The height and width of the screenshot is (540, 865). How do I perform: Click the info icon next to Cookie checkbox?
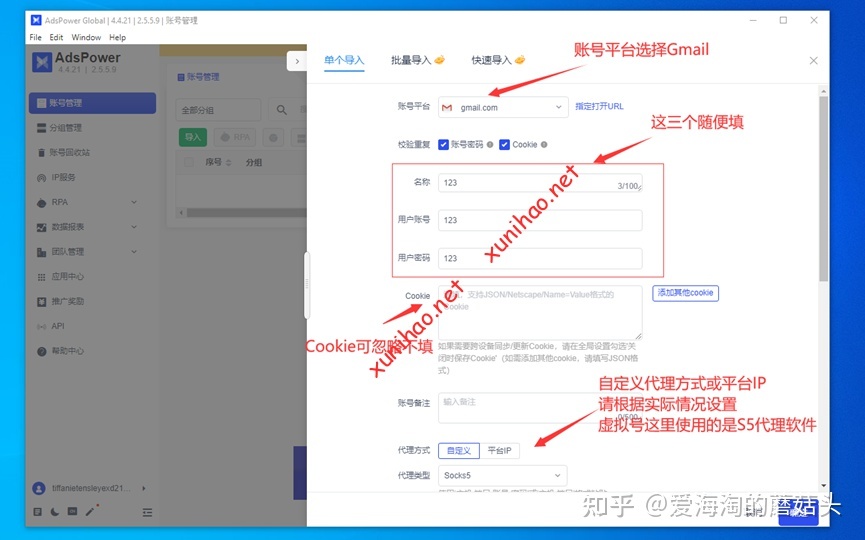click(544, 145)
